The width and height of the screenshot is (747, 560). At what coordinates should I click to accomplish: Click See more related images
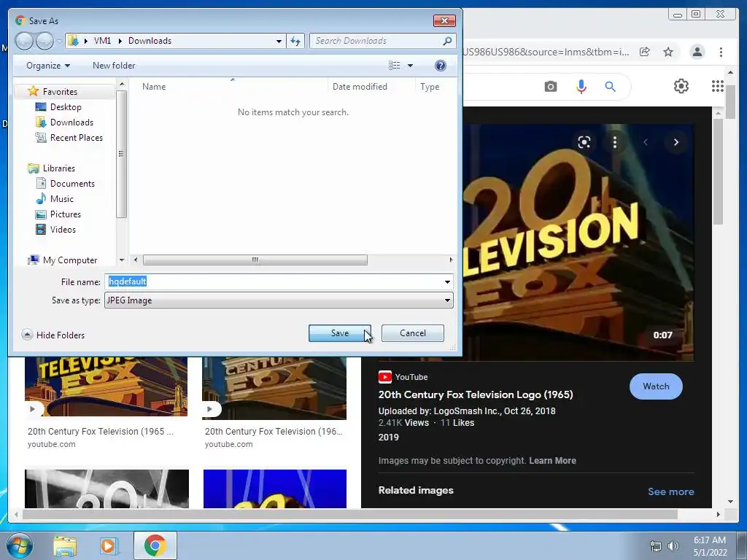pyautogui.click(x=671, y=491)
